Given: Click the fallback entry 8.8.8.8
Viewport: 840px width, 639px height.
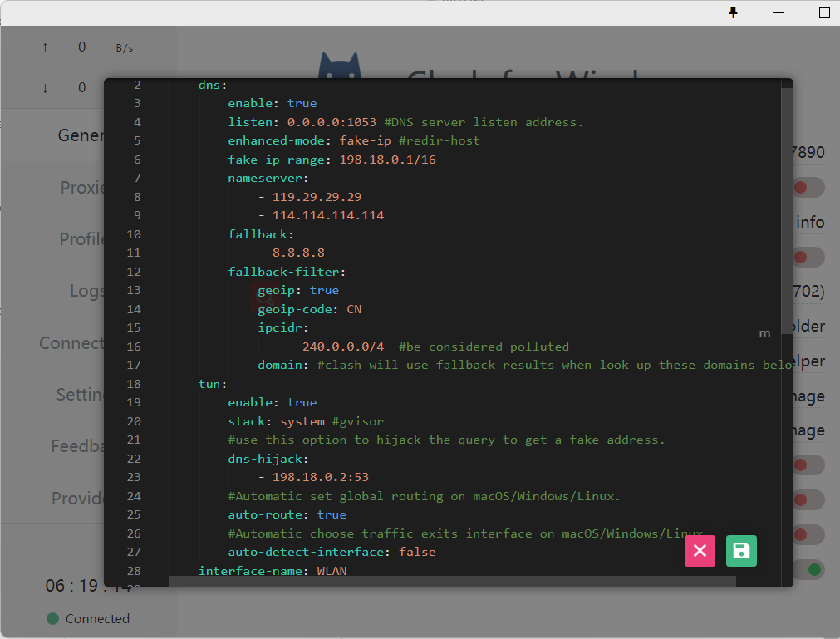Looking at the screenshot, I should (298, 253).
